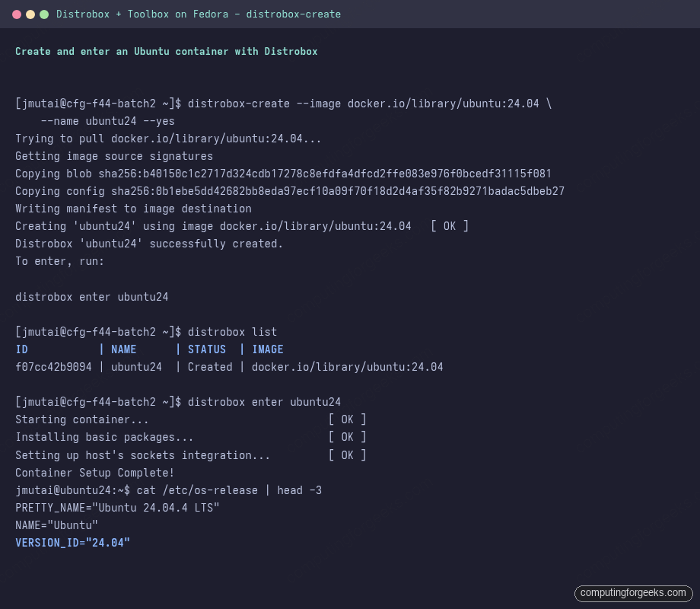Click [ OK ] beside sockets integration
This screenshot has height=609, width=700.
[347, 455]
